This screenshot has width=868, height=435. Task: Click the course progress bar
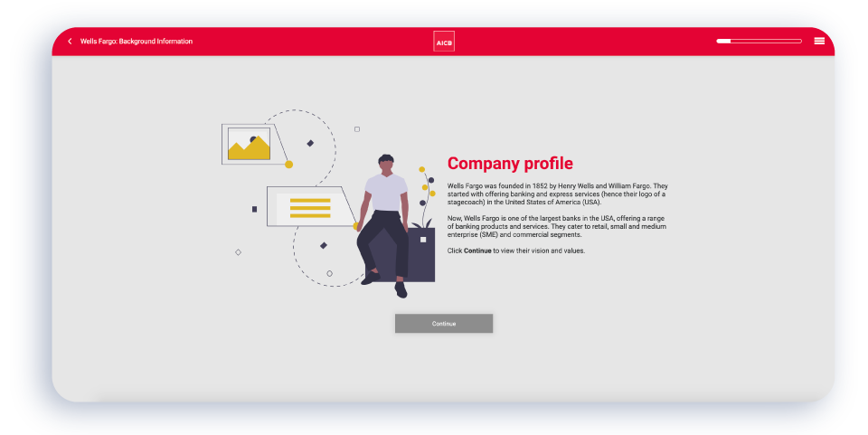pos(759,41)
